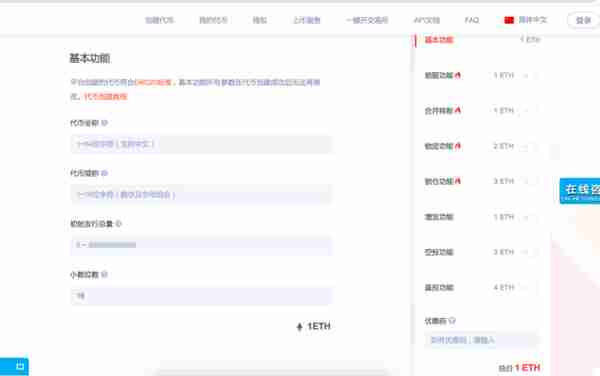Toggle the switch on the 4 ETH feature row
Viewport: 600px width, 376px height.
[x=530, y=288]
